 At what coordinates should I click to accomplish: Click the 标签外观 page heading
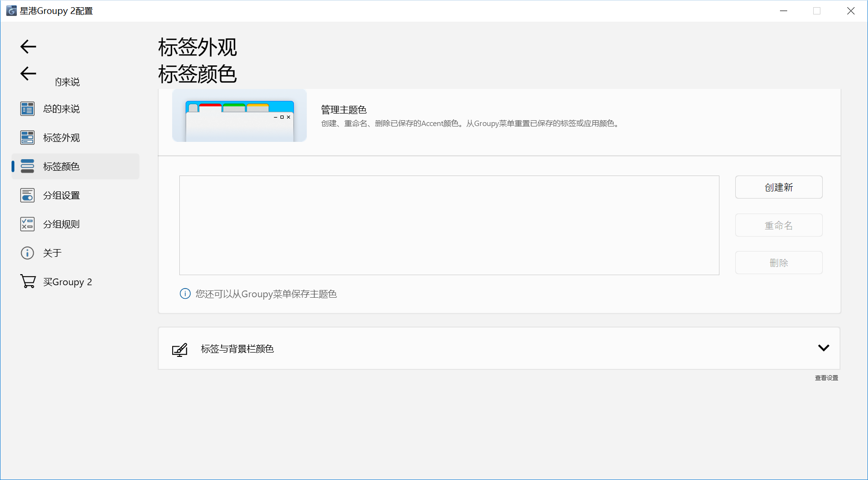coord(197,47)
